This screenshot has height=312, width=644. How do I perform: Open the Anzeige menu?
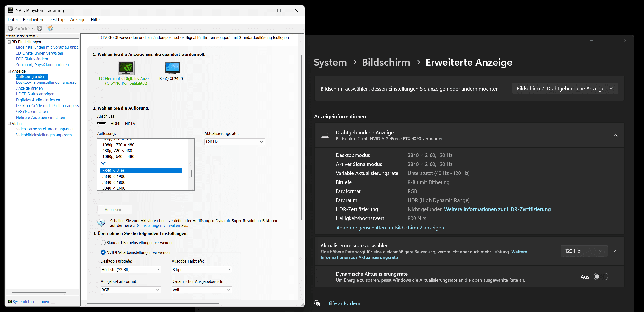click(x=78, y=19)
